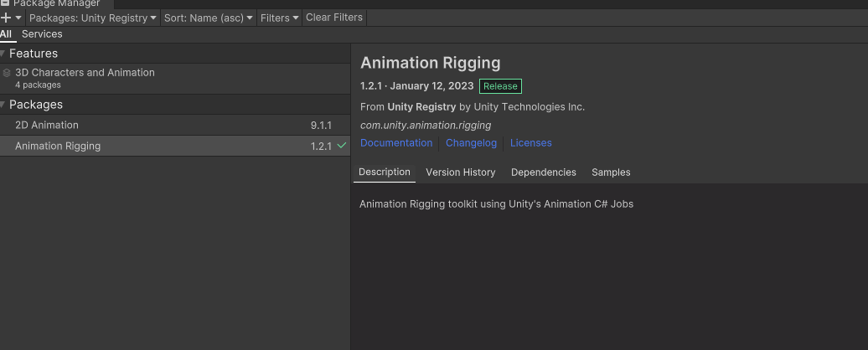Open the Documentation link

point(396,143)
